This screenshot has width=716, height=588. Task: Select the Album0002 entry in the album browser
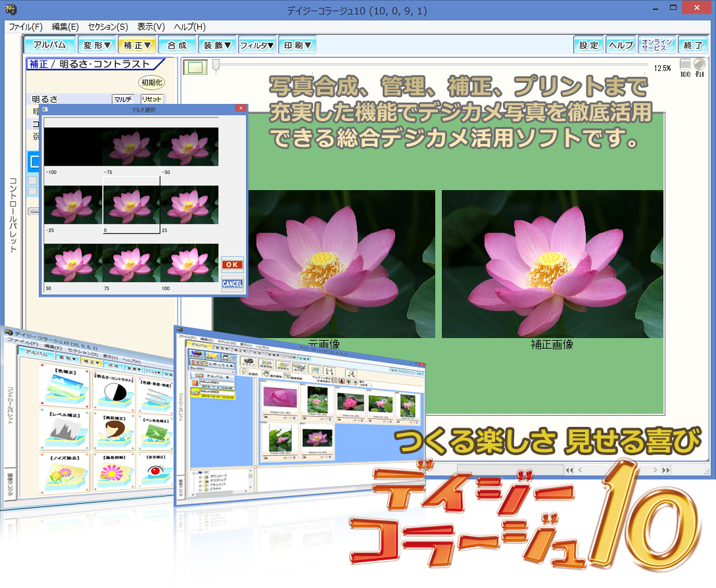tap(213, 393)
